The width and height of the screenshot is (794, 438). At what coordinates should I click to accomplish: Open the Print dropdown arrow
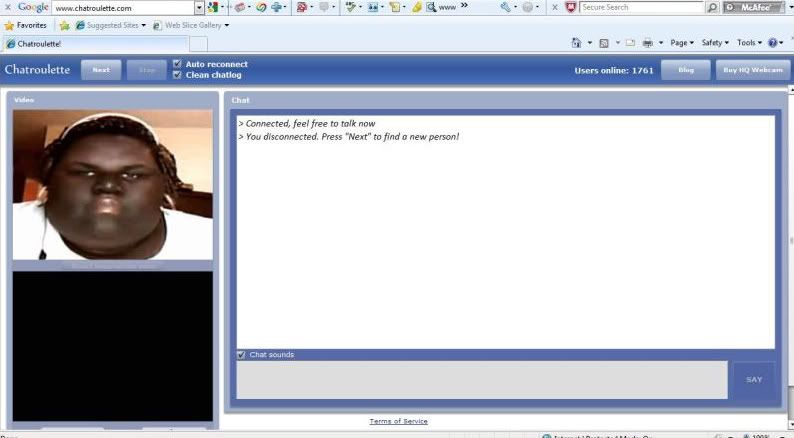click(661, 43)
